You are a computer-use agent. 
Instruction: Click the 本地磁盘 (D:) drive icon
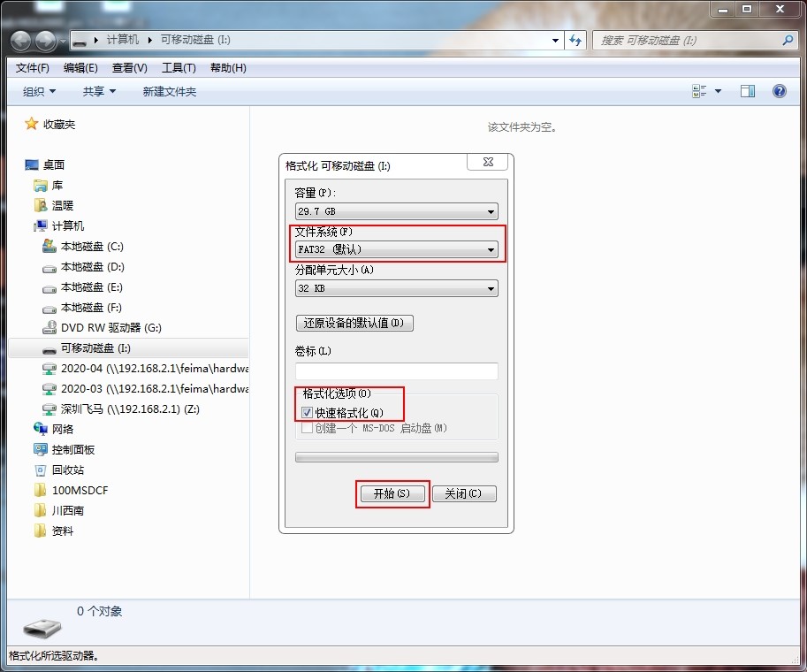[x=49, y=268]
